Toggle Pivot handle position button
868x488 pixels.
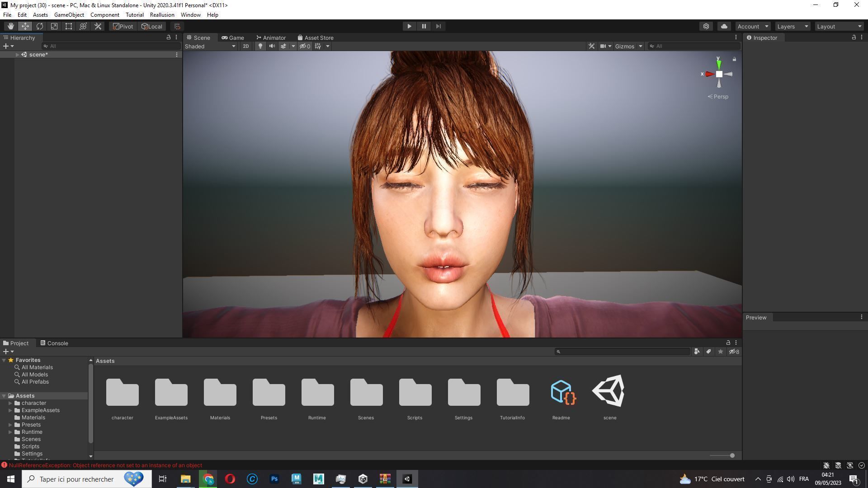[x=123, y=26]
